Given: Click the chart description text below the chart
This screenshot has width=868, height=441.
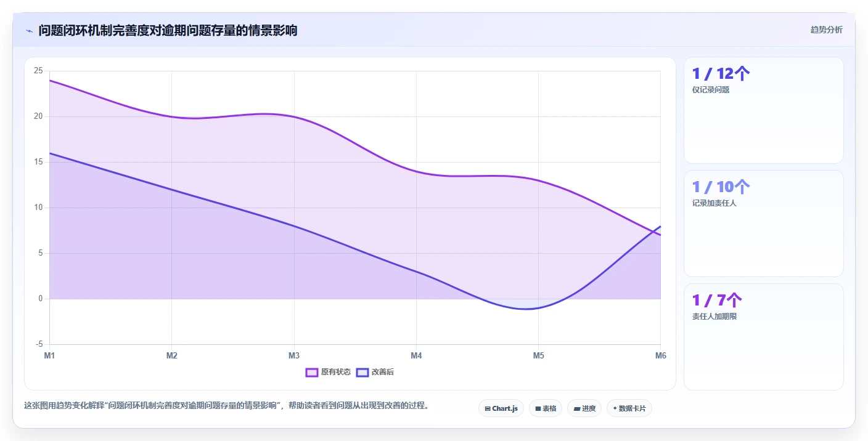Looking at the screenshot, I should (226, 405).
